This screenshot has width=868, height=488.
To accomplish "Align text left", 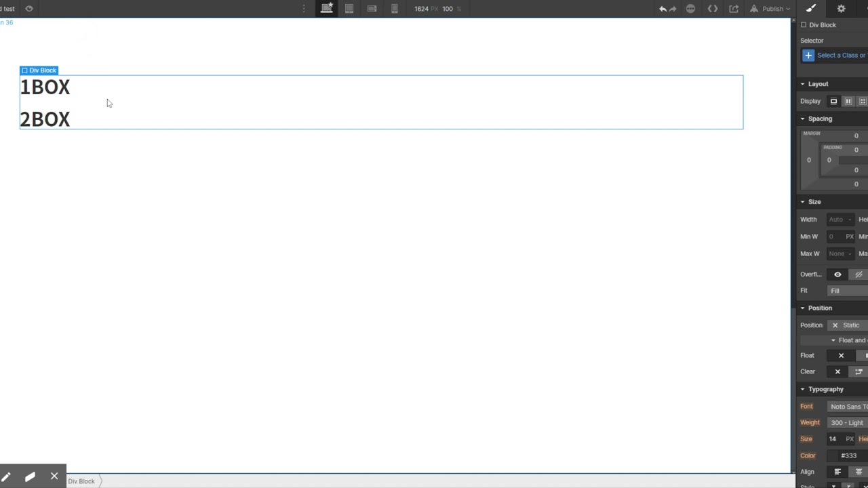I will [x=837, y=472].
